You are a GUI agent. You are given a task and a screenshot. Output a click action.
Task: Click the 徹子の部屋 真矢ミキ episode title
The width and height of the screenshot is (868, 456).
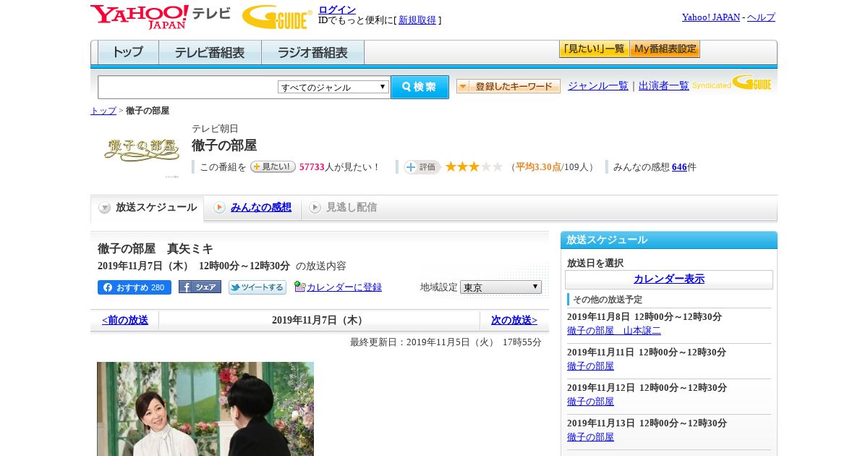(x=156, y=249)
